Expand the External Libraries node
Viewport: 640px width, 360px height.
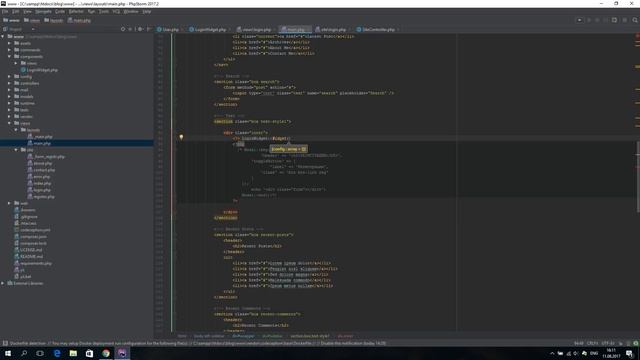click(x=3, y=283)
